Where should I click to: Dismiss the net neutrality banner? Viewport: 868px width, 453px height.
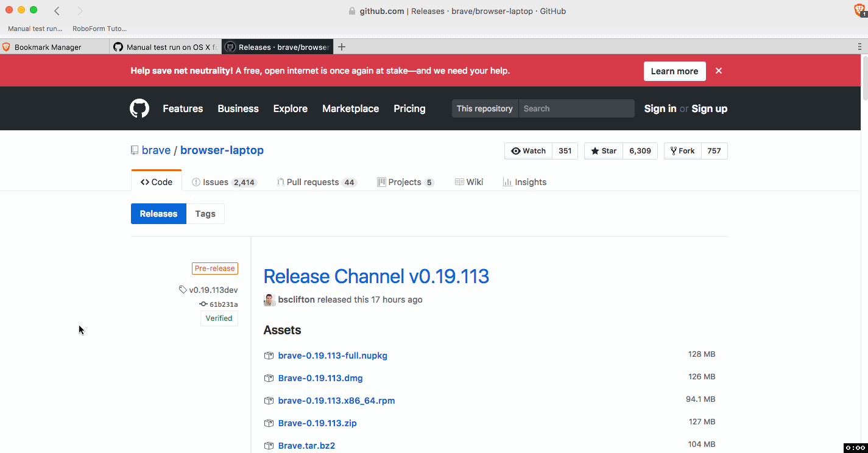pyautogui.click(x=719, y=71)
